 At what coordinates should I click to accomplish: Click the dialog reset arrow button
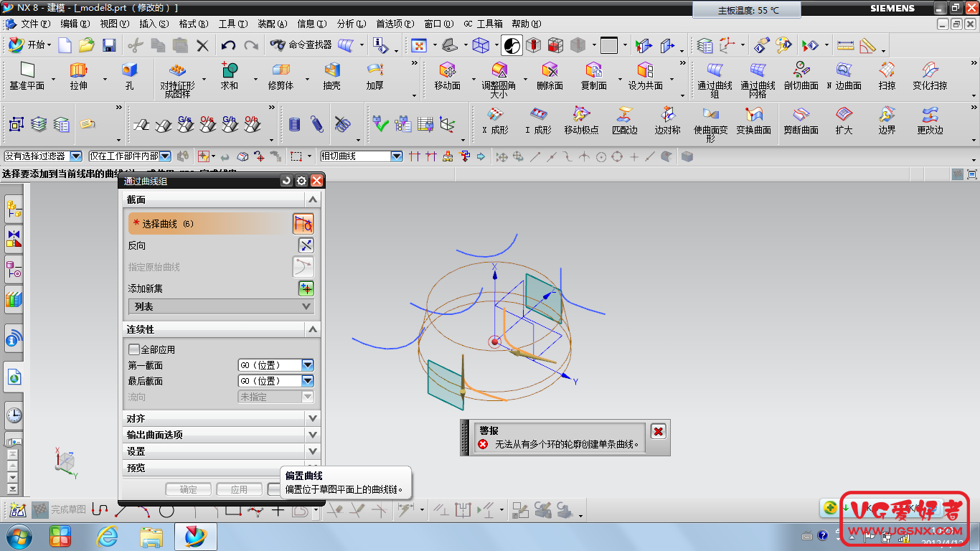pos(286,182)
